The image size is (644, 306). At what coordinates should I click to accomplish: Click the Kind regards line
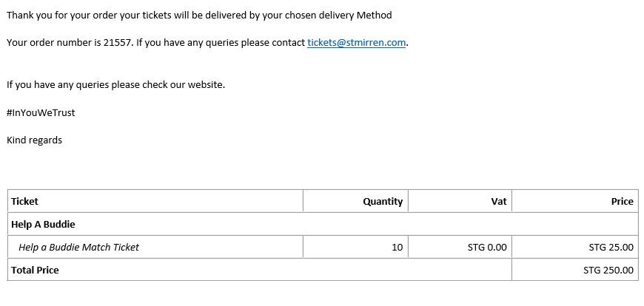point(35,140)
